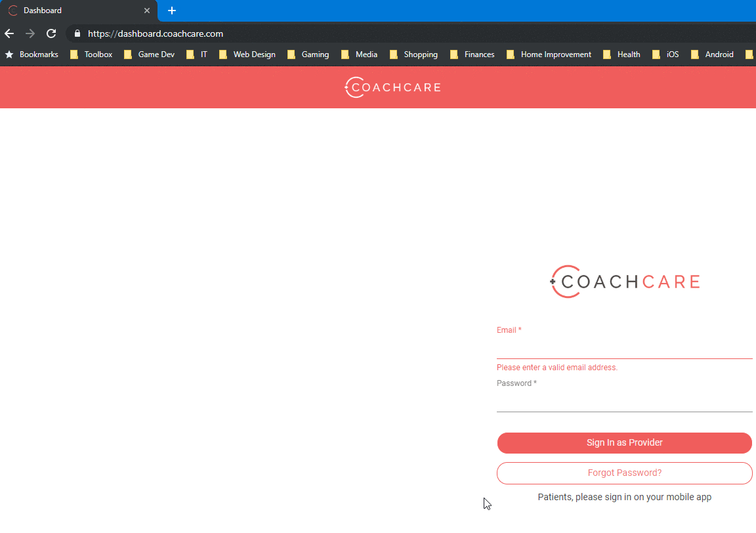Open a new tab with plus icon

[x=172, y=11]
